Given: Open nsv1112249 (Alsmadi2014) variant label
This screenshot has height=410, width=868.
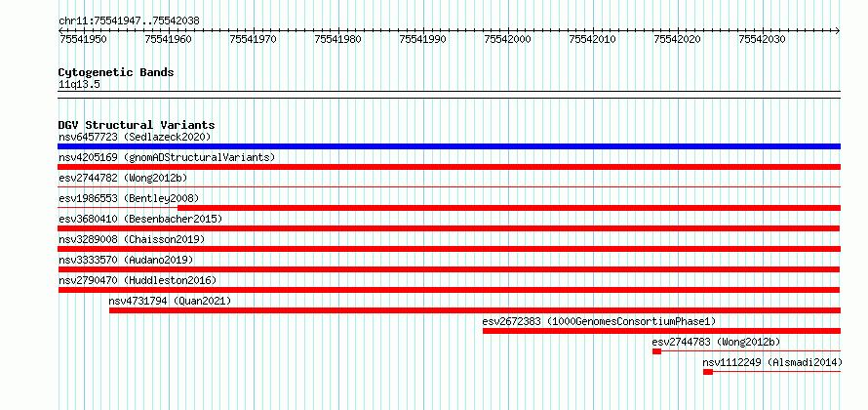Looking at the screenshot, I should tap(772, 362).
